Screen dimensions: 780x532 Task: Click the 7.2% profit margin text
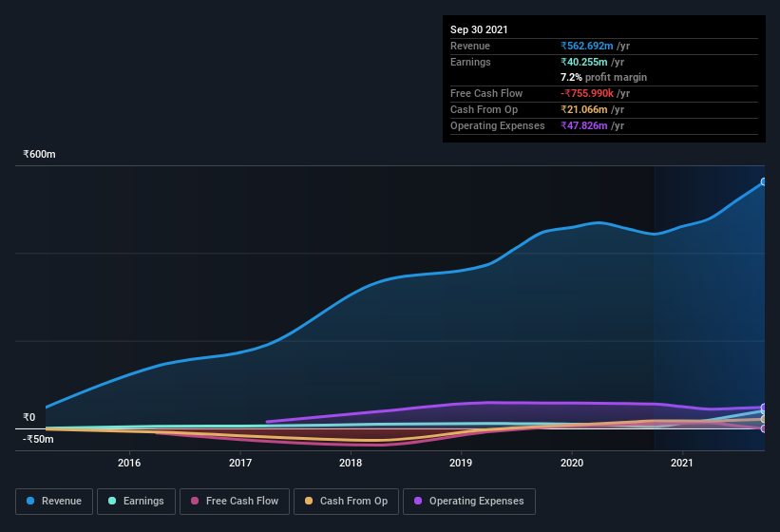pyautogui.click(x=603, y=78)
